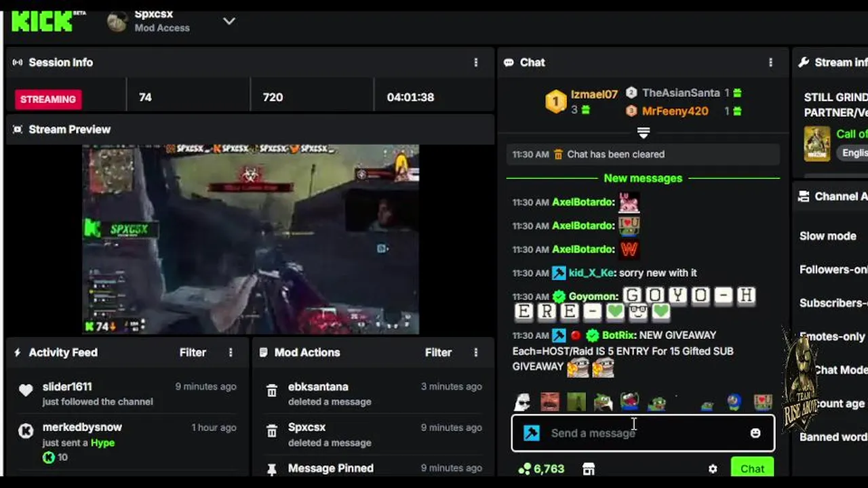Open Izmael07's profile from leaderboard
The height and width of the screenshot is (488, 868).
[594, 94]
